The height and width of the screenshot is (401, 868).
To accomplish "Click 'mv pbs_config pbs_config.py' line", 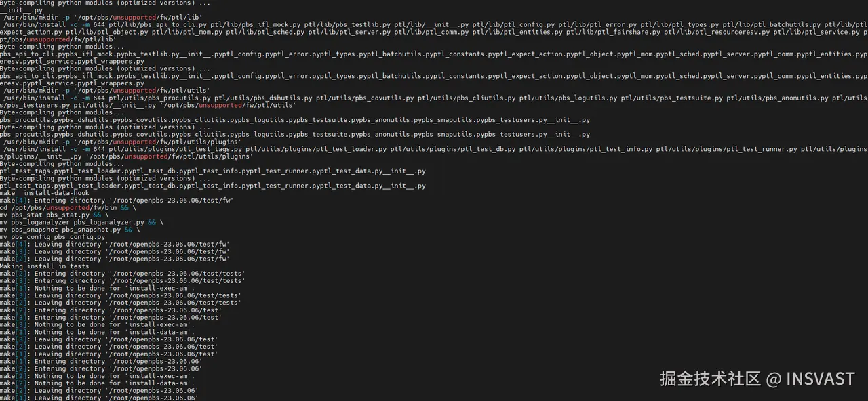I will (x=53, y=237).
